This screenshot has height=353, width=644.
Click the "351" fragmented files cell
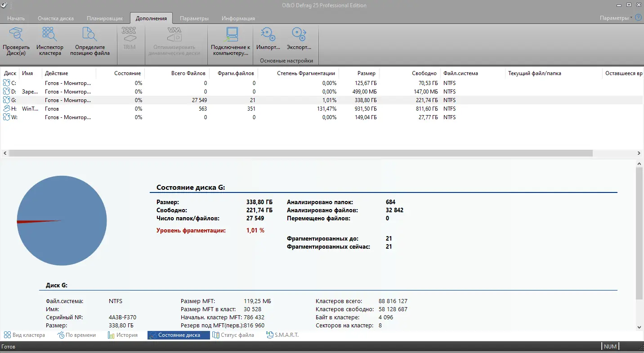coord(251,108)
